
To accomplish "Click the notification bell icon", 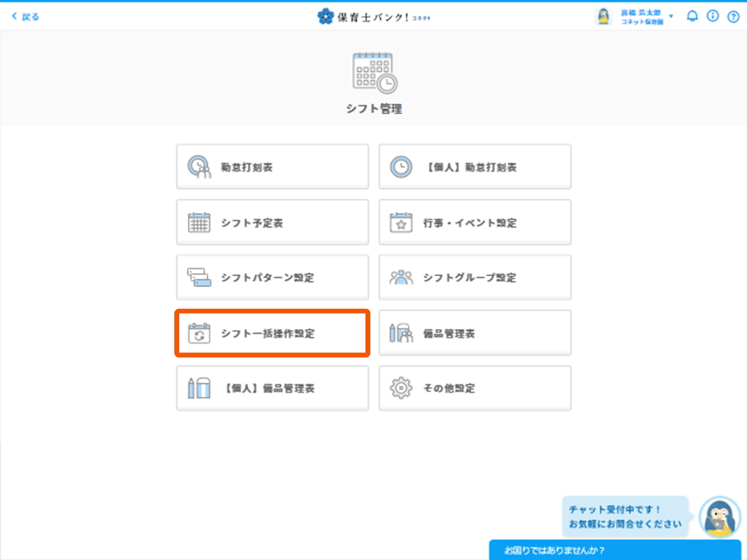I will [692, 16].
